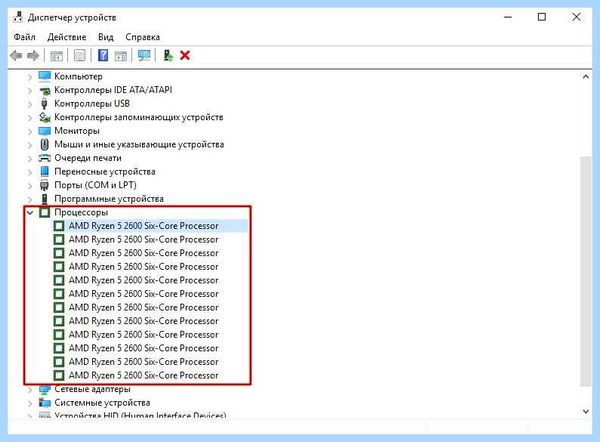Expand the Мониторы node

pos(30,131)
